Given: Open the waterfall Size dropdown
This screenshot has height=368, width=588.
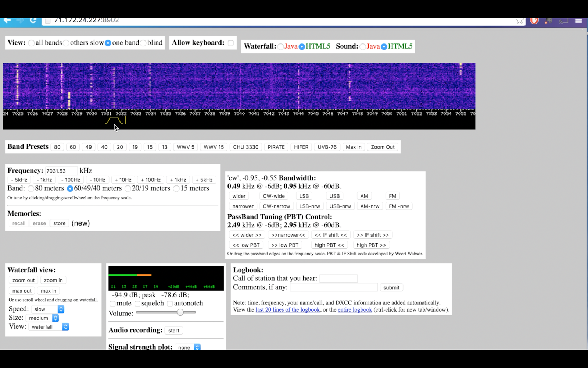Looking at the screenshot, I should click(43, 318).
